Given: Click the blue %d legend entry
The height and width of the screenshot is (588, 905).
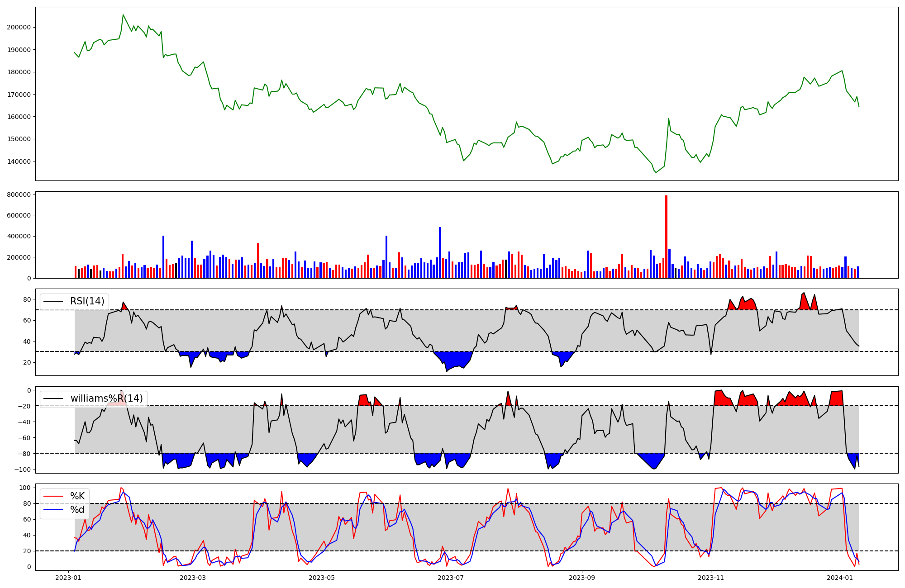Looking at the screenshot, I should tap(77, 510).
